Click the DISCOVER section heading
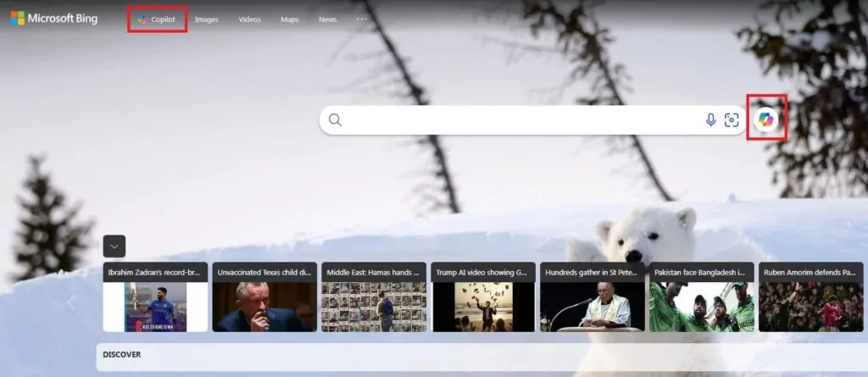 coord(122,354)
